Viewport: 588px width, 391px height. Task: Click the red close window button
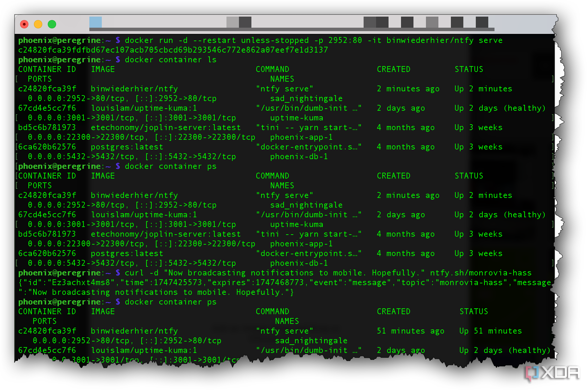click(x=24, y=24)
